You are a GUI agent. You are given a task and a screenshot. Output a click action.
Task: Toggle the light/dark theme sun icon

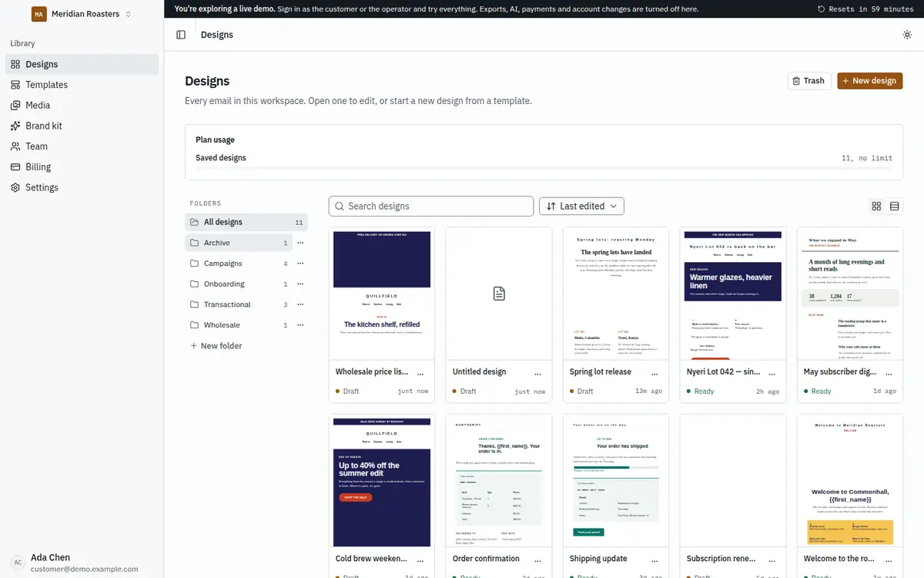(907, 35)
